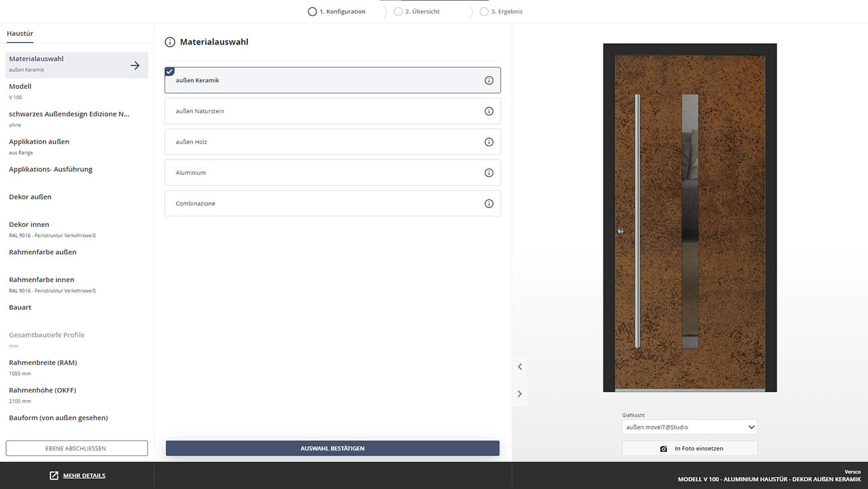Expand preview with right chevron
The width and height of the screenshot is (868, 489).
tap(519, 394)
